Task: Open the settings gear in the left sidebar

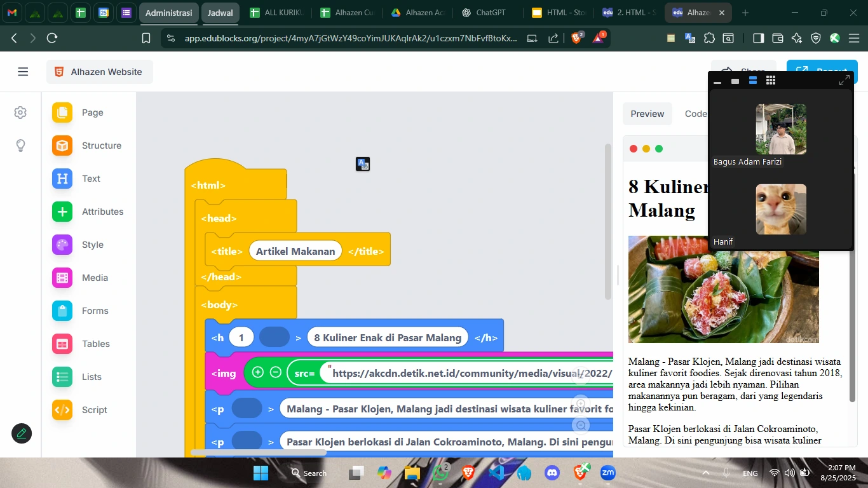Action: (x=20, y=112)
